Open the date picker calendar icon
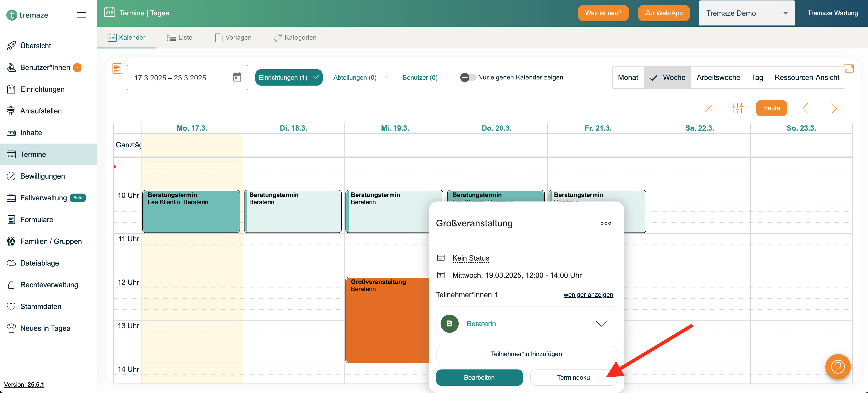 [x=237, y=77]
